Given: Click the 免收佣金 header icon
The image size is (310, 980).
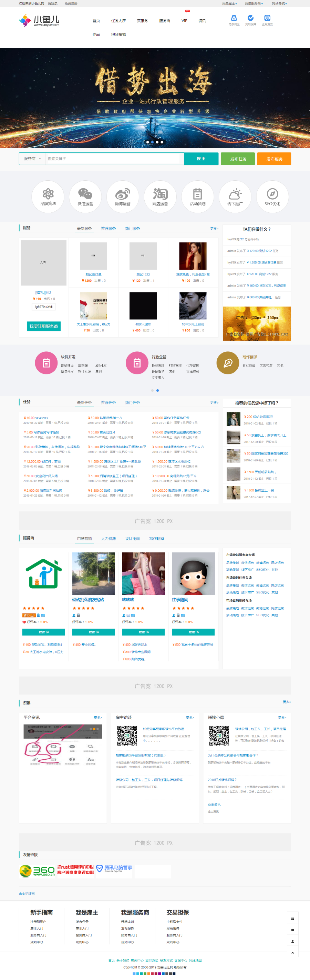Looking at the screenshot, I should pos(234,18).
